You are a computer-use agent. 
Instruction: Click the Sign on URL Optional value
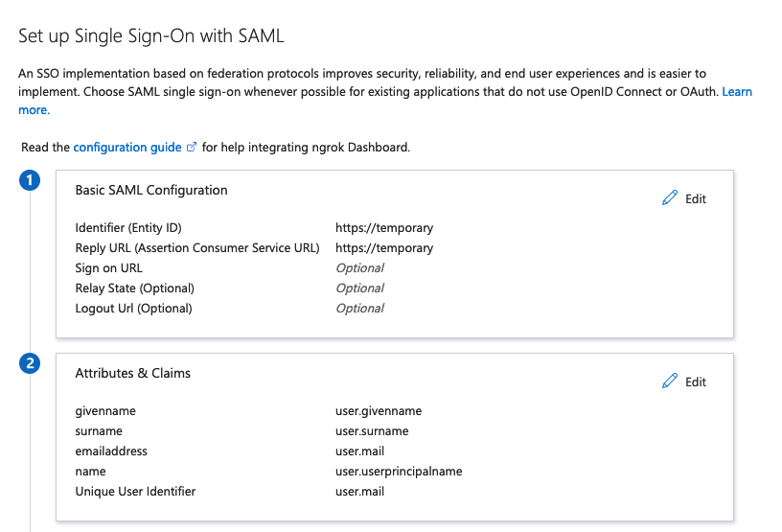pyautogui.click(x=359, y=268)
